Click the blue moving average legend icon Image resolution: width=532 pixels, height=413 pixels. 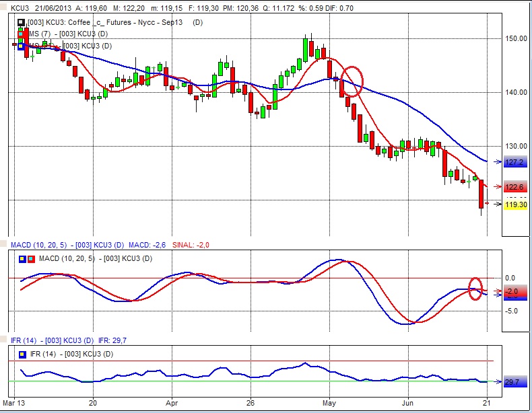[21, 46]
